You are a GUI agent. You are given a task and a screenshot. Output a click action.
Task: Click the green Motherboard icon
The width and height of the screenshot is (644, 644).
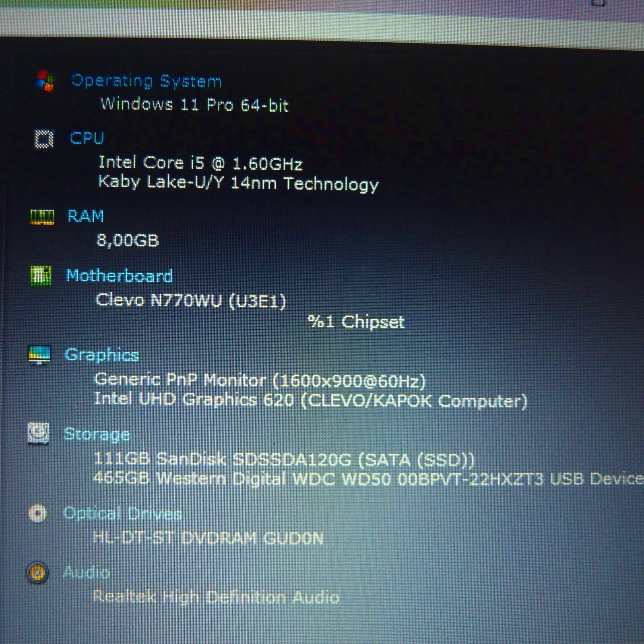[41, 276]
